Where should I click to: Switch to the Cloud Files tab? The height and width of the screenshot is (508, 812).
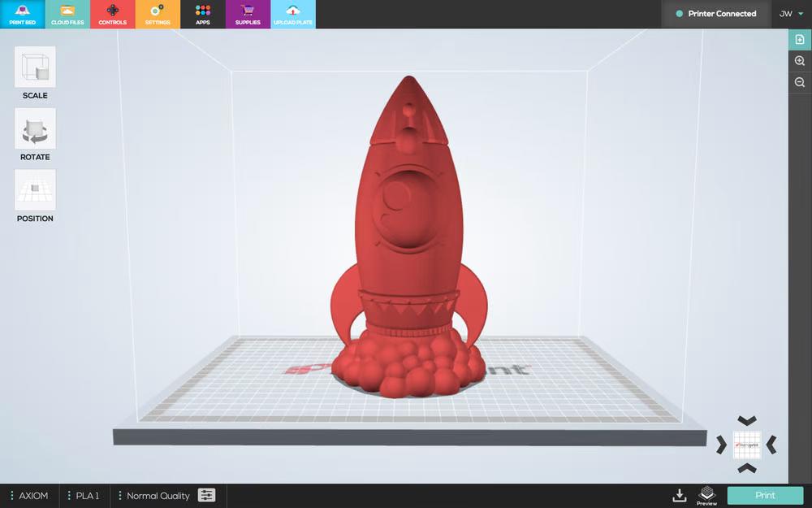67,14
